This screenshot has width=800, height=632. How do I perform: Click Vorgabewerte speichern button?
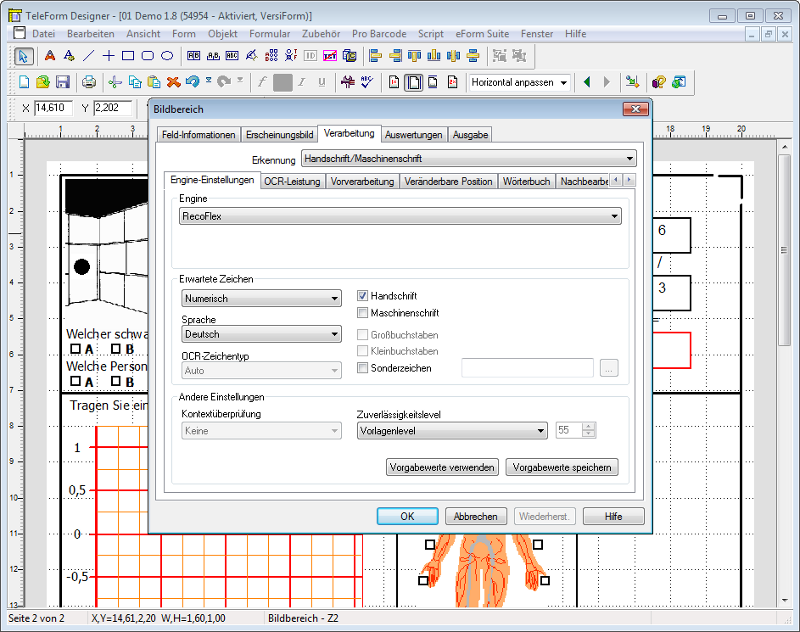(561, 467)
